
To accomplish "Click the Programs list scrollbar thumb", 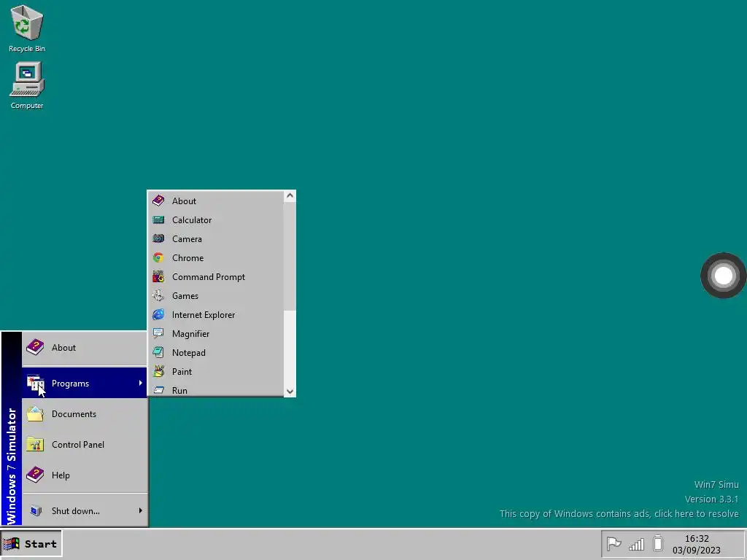I will [290, 256].
